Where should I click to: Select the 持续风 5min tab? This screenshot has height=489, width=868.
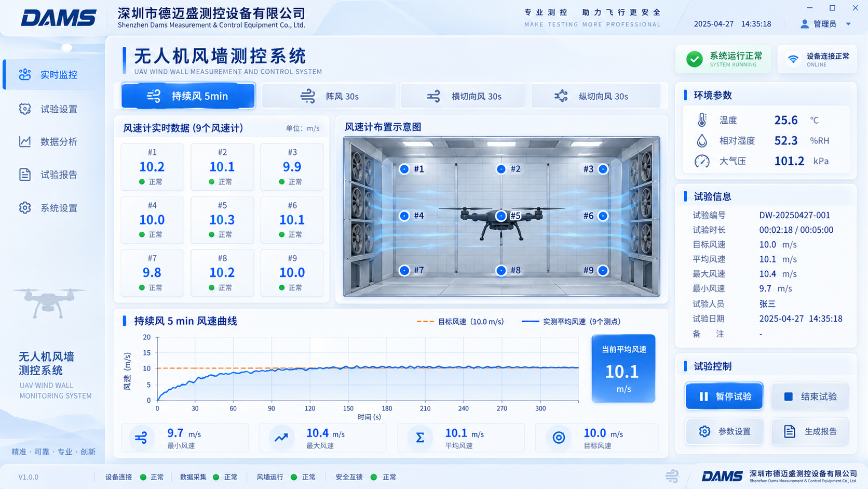click(x=188, y=96)
